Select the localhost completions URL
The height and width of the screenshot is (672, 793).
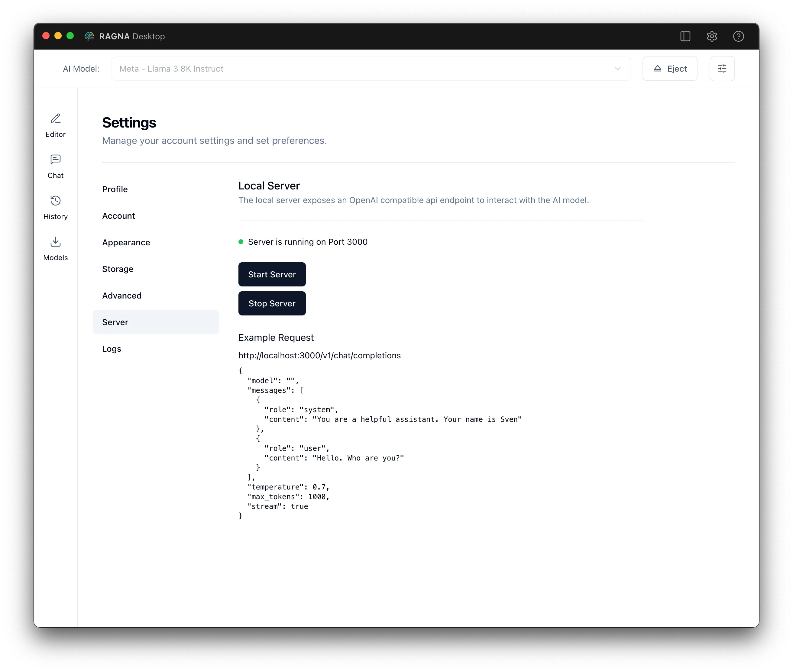pos(319,355)
